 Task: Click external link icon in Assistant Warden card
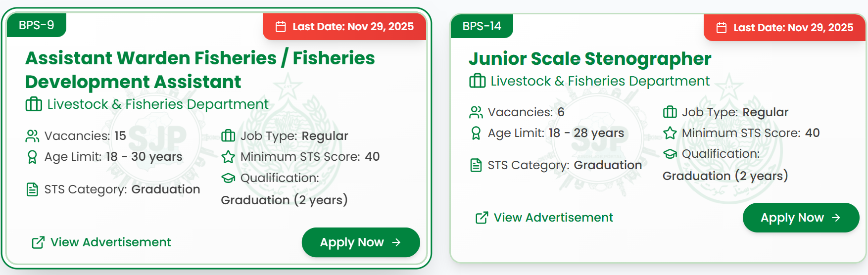(38, 242)
